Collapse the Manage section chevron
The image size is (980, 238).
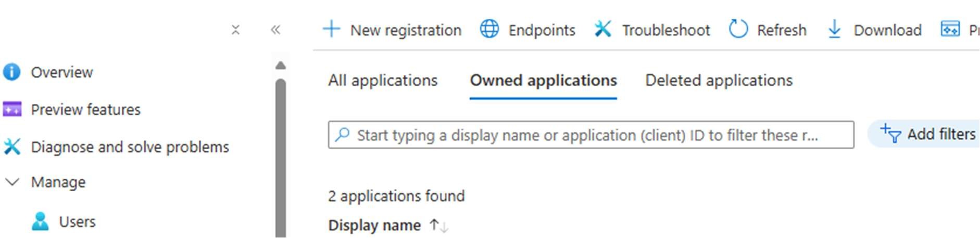[x=11, y=182]
